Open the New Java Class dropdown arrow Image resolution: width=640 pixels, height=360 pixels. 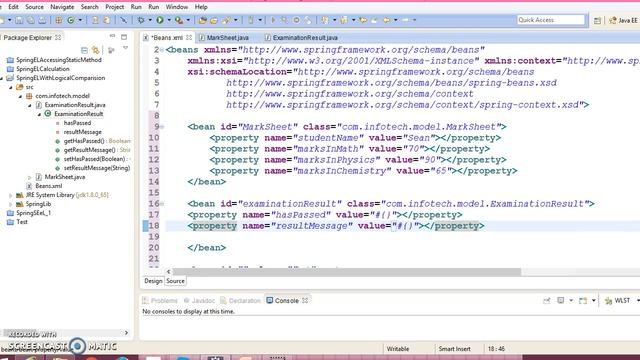pos(80,20)
